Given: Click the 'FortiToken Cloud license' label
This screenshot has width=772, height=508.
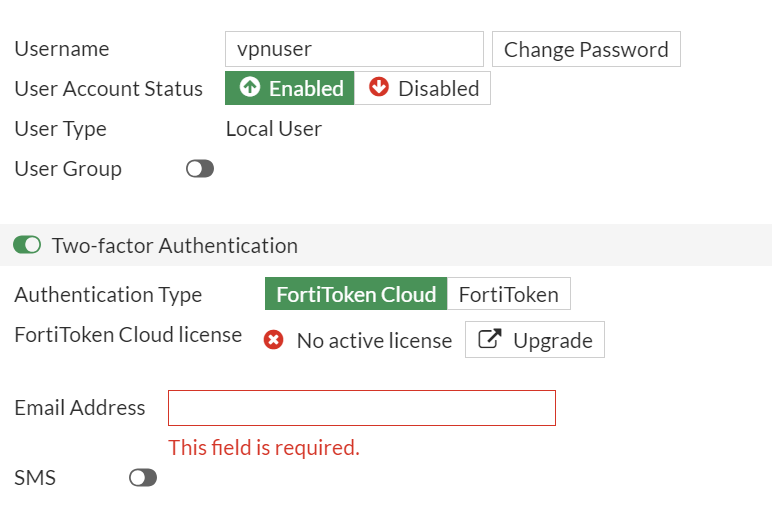Looking at the screenshot, I should (128, 334).
